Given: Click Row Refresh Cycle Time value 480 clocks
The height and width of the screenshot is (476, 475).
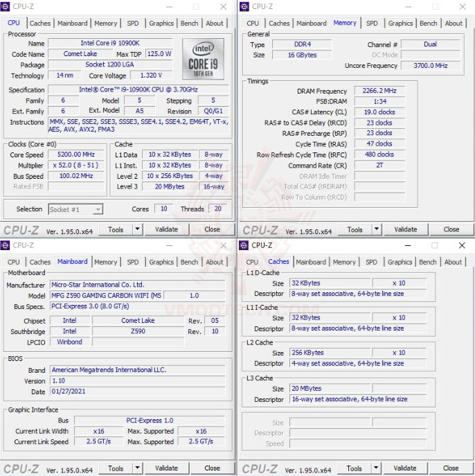Looking at the screenshot, I should point(379,155).
